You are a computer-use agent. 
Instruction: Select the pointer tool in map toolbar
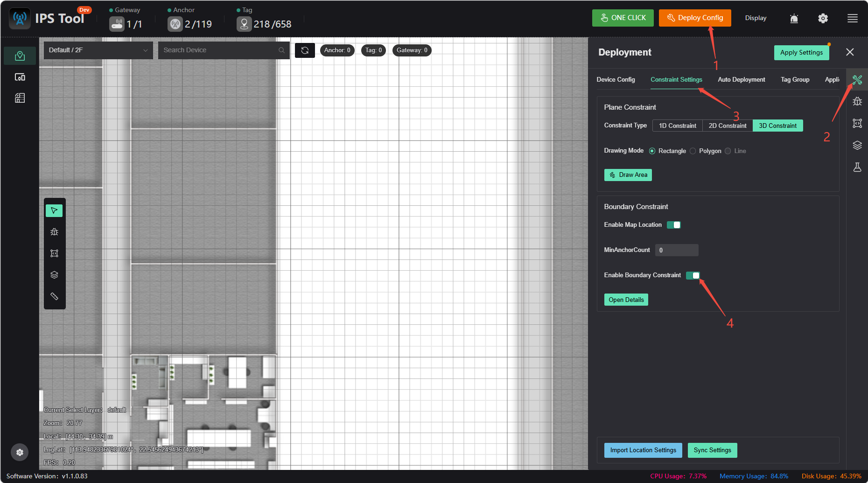54,210
